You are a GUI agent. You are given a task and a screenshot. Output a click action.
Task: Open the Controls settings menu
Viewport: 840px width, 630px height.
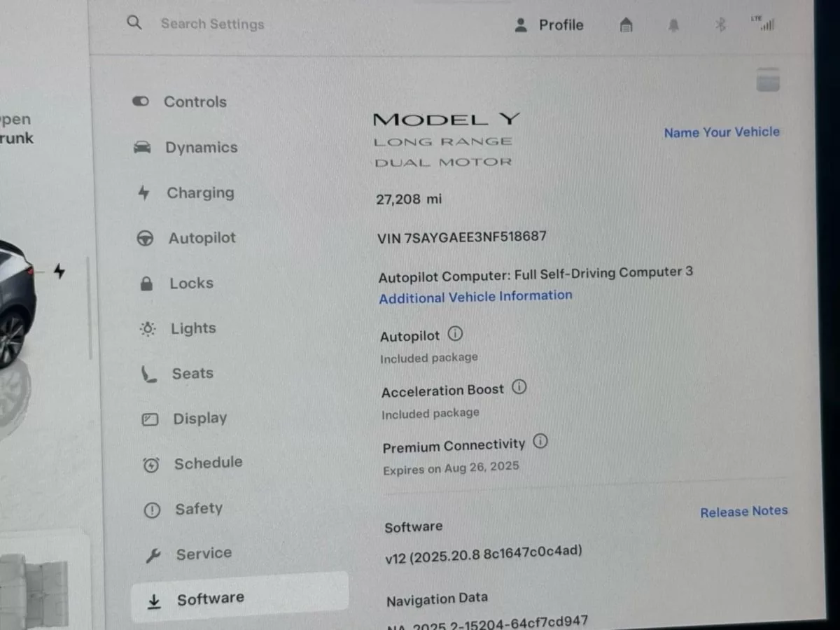(x=180, y=101)
